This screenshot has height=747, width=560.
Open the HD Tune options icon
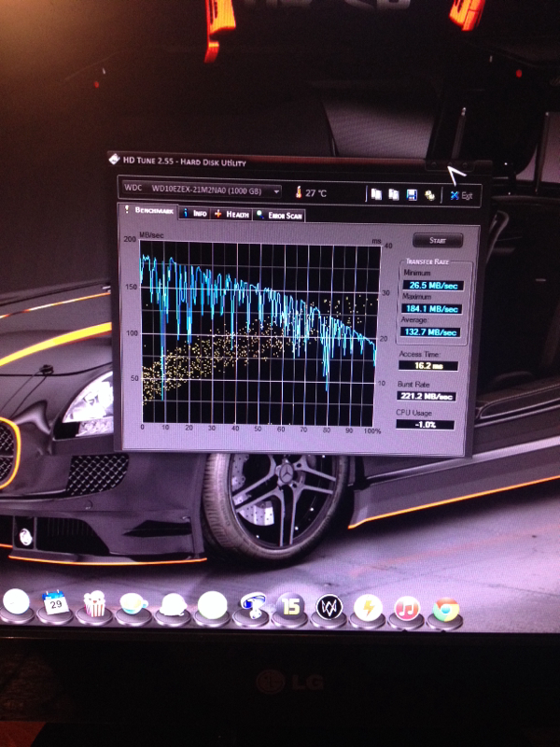pos(429,195)
